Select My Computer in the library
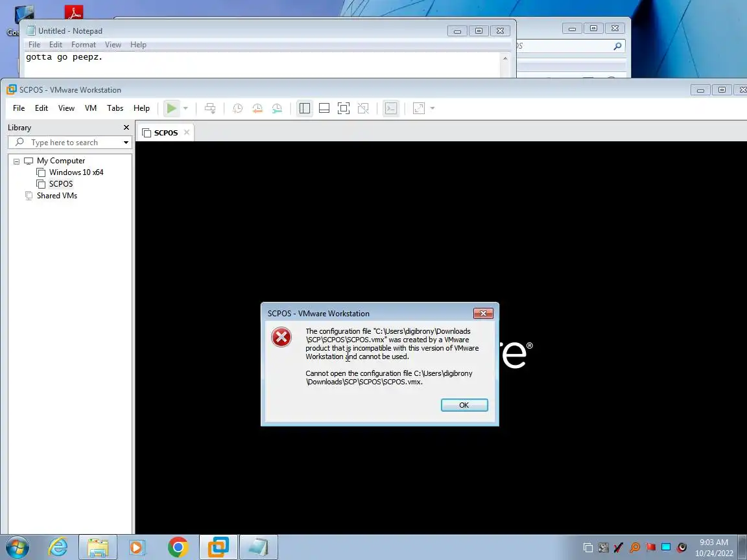The height and width of the screenshot is (560, 747). pyautogui.click(x=61, y=161)
